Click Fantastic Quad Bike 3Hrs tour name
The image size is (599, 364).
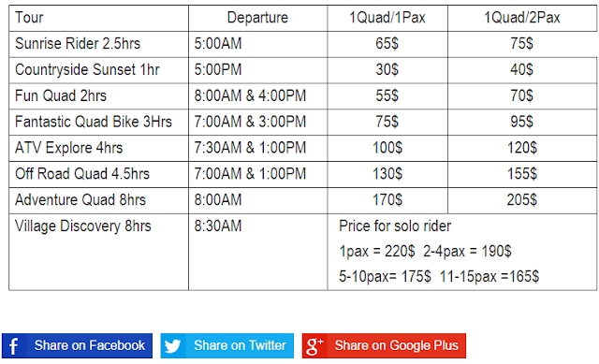pos(94,122)
